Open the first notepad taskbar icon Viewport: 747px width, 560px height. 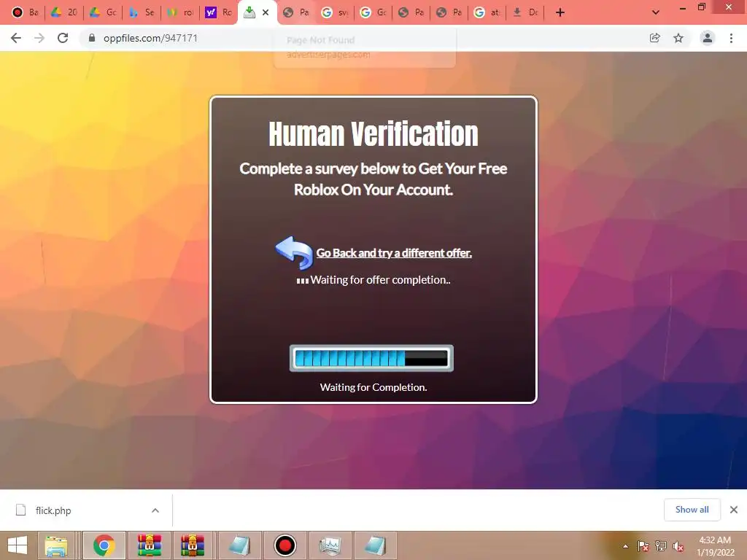[x=239, y=545]
